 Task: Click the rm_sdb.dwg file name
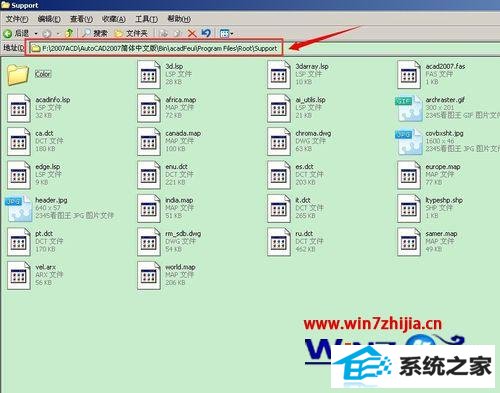coord(183,234)
